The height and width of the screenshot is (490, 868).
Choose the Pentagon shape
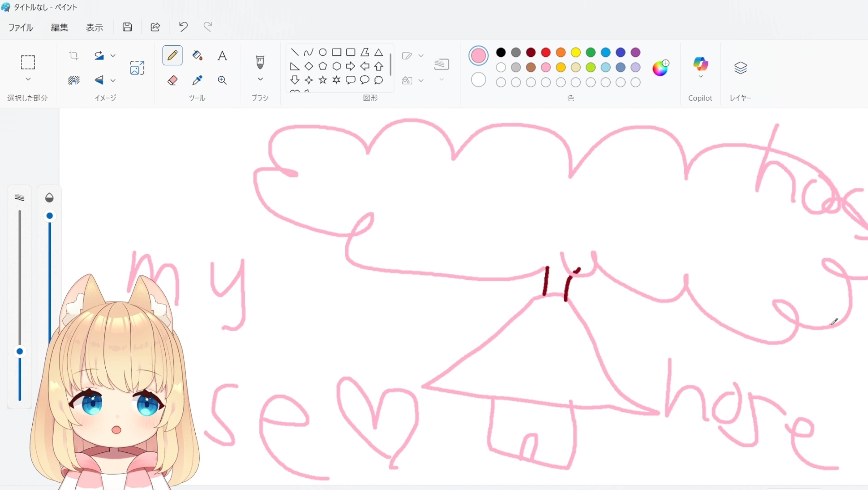click(x=323, y=66)
